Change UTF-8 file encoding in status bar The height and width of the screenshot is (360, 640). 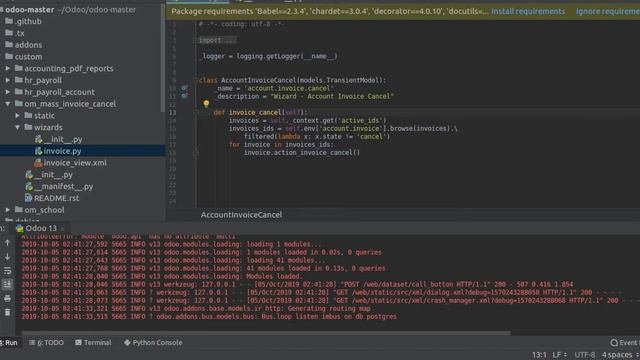tap(584, 355)
